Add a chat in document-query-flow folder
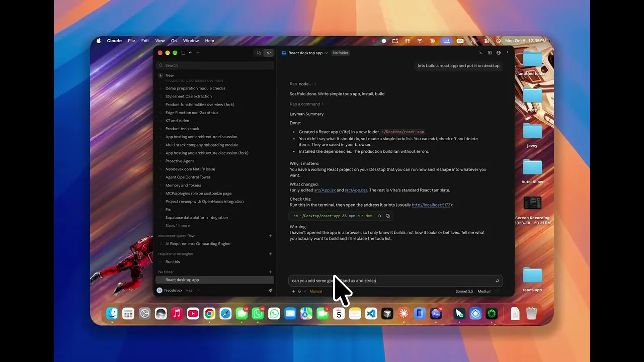The width and height of the screenshot is (644, 362). (x=270, y=236)
